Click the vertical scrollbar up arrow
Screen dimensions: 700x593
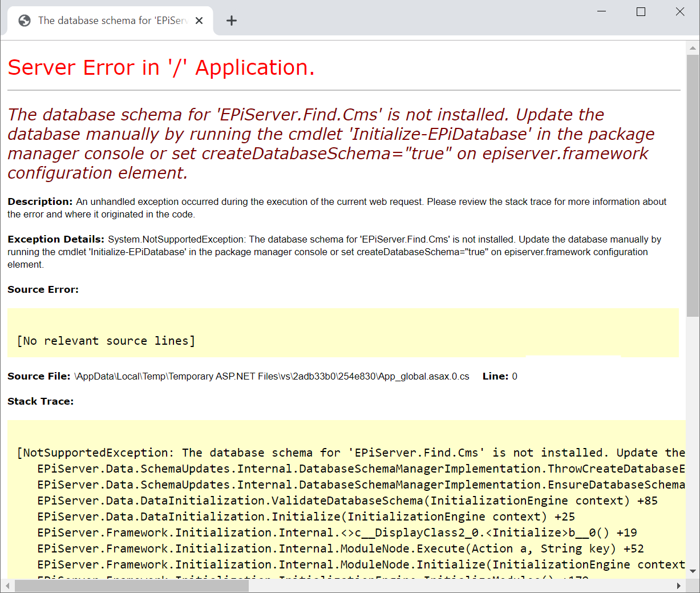pos(693,48)
